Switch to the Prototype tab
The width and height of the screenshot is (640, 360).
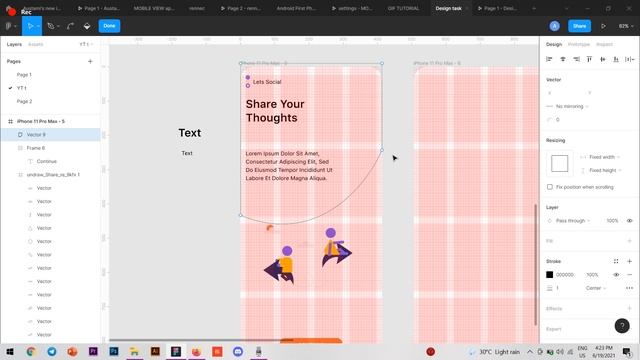pos(579,44)
